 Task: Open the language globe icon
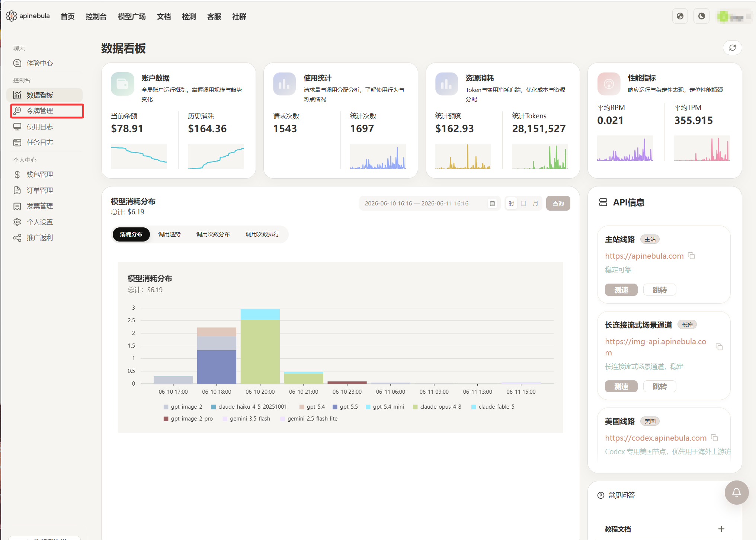[x=680, y=16]
